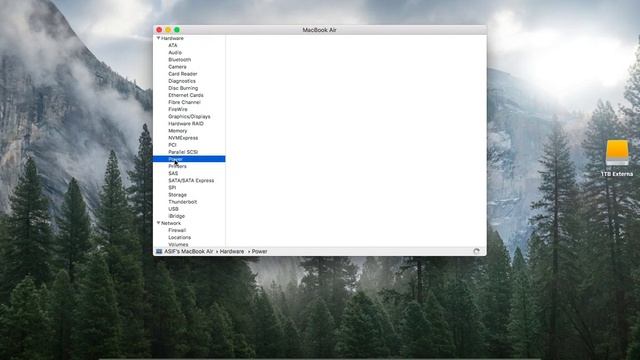The height and width of the screenshot is (360, 640).
Task: Click the 1TB External desktop label
Action: pyautogui.click(x=617, y=174)
